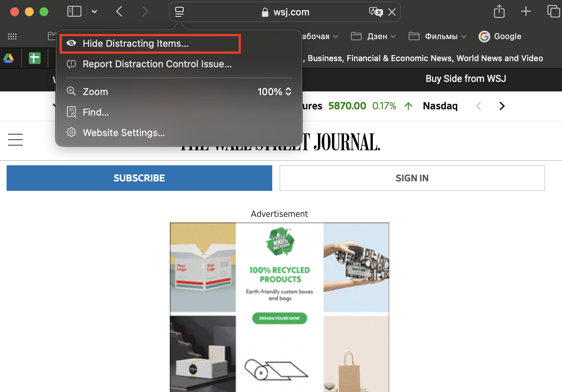Stop loading with the X button
Screen dimensions: 562x392
(x=392, y=12)
